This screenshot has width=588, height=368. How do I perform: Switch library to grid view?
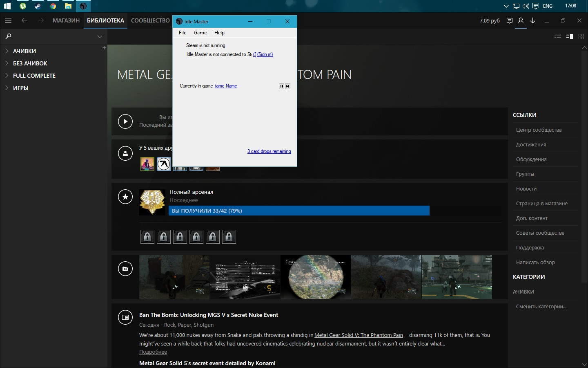pyautogui.click(x=581, y=37)
